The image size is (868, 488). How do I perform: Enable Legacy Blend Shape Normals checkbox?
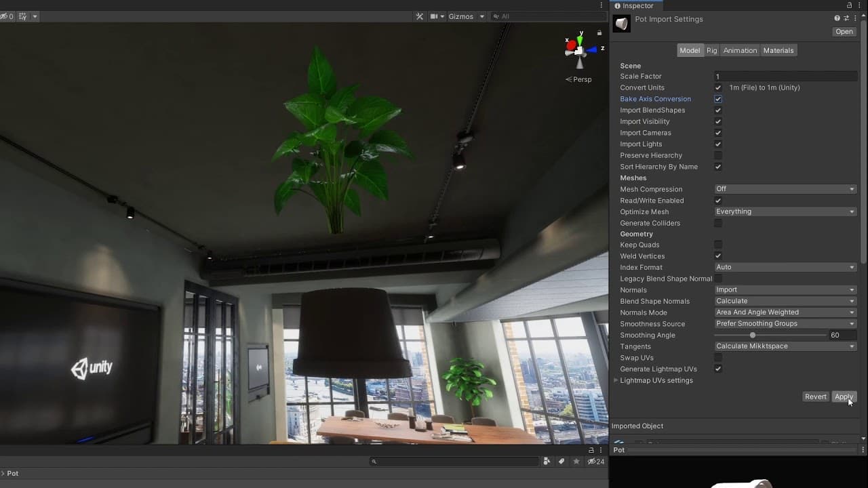[x=718, y=279]
